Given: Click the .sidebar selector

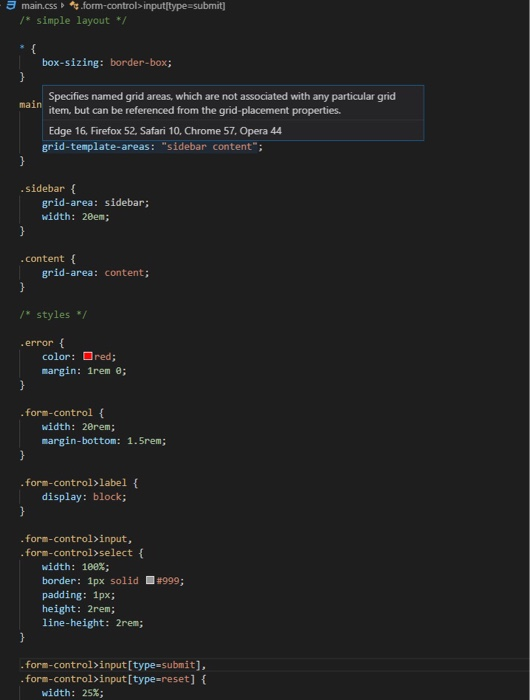Looking at the screenshot, I should click(x=42, y=189).
